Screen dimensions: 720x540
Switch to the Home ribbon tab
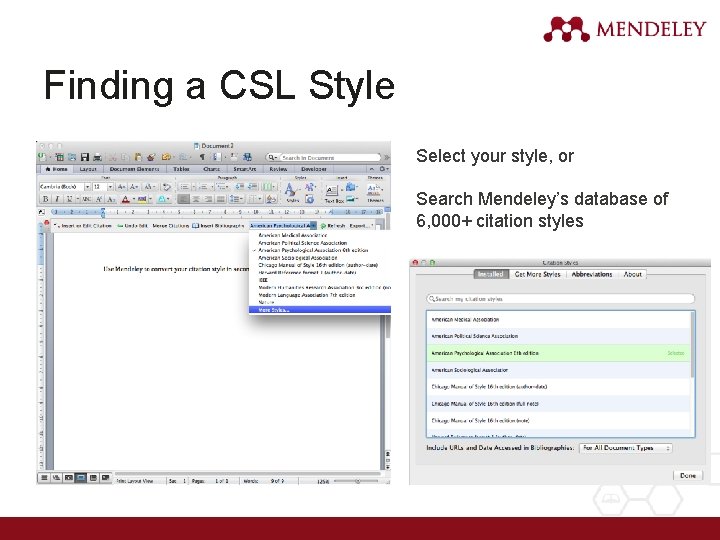pyautogui.click(x=57, y=169)
